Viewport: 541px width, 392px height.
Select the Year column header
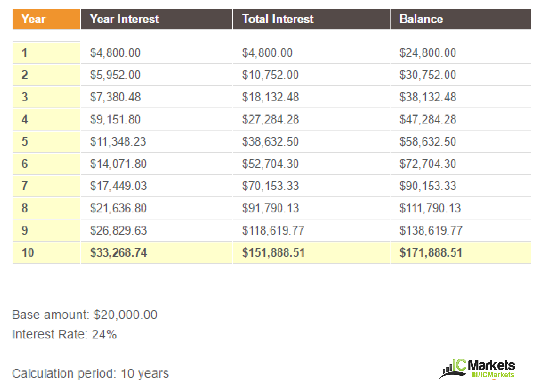46,19
